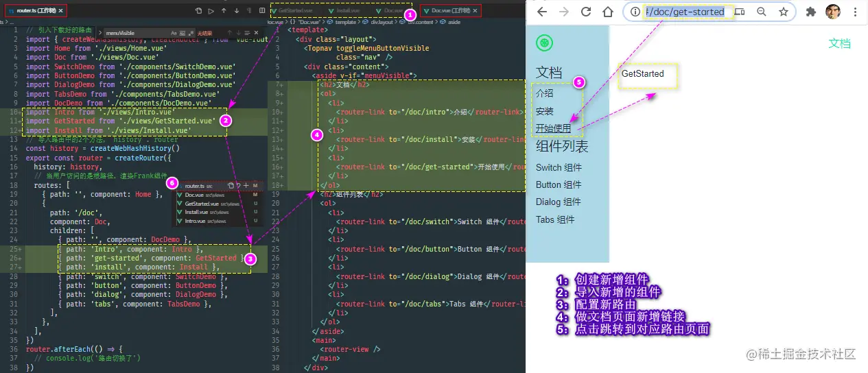This screenshot has height=373, width=868.
Task: Expand replace chevron in the find widget
Action: pos(100,33)
